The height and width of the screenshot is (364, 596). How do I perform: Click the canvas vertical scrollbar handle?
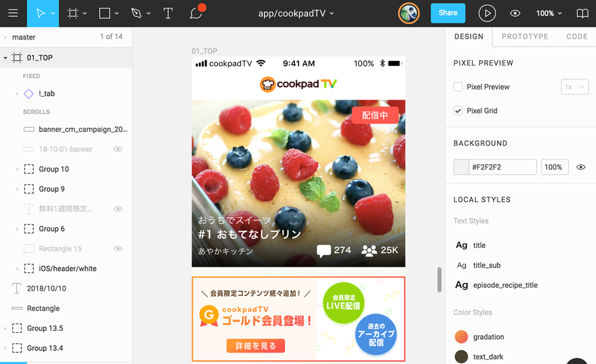click(x=439, y=280)
